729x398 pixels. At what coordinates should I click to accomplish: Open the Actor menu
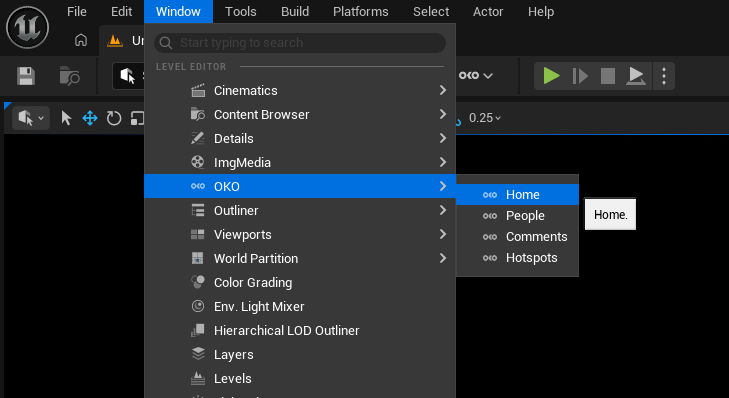click(x=488, y=12)
